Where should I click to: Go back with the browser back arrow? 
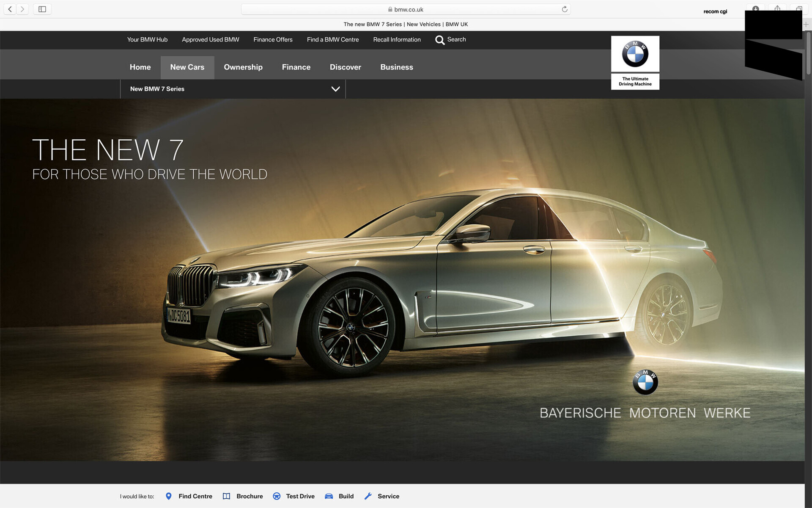pyautogui.click(x=10, y=9)
